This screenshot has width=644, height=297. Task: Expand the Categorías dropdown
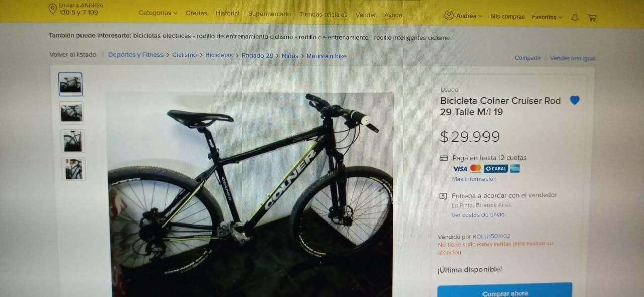click(158, 13)
